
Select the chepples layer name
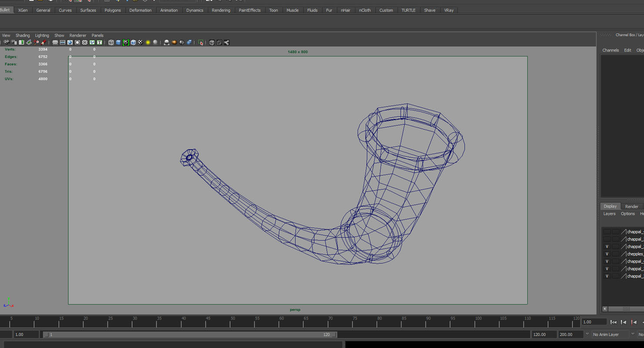[635, 254]
